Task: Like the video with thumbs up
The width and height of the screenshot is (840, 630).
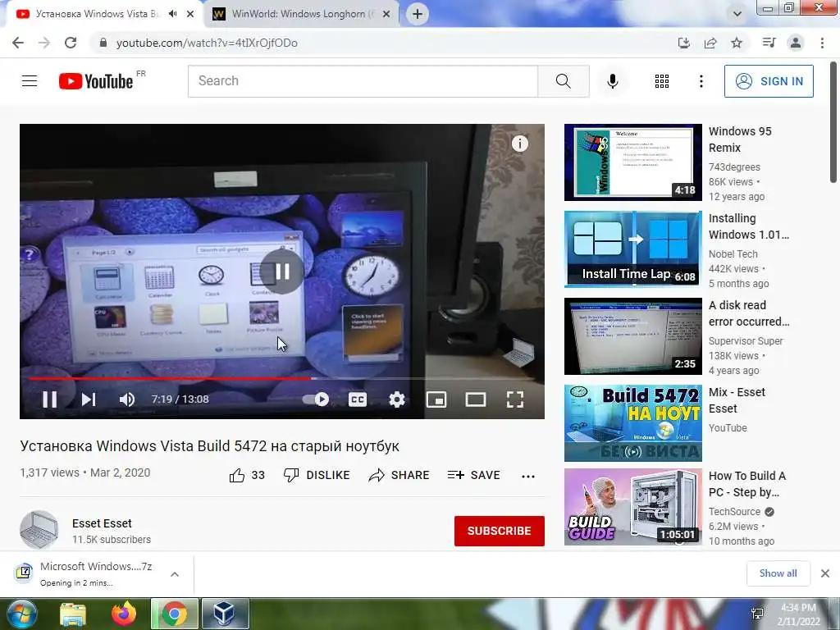Action: 246,475
